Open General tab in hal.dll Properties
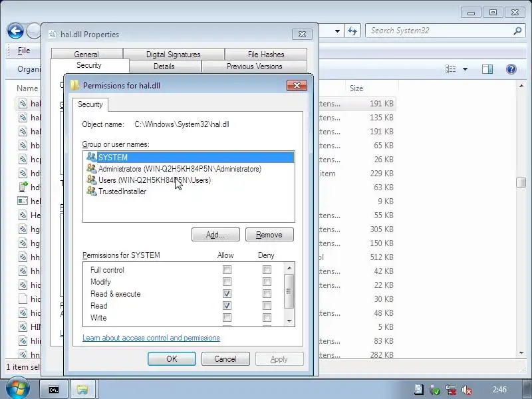532x399 pixels. [x=86, y=55]
